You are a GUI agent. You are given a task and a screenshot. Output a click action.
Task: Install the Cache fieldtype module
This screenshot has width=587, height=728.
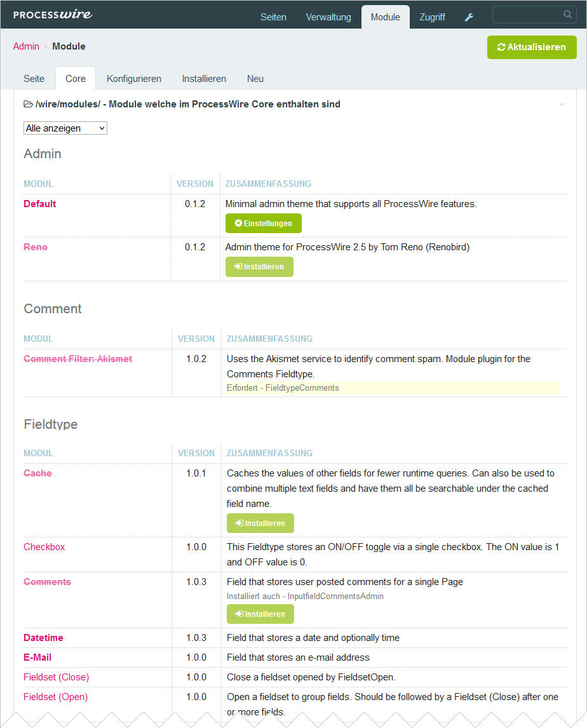click(260, 523)
